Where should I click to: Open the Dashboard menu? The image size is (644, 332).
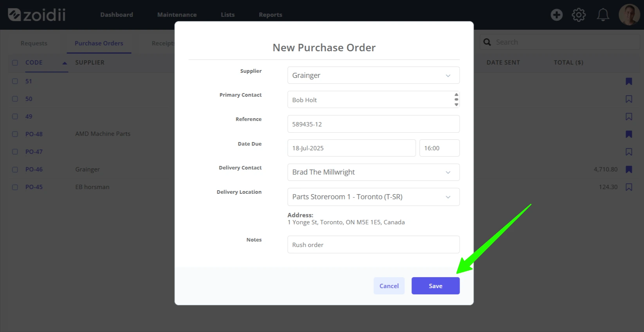pos(117,15)
